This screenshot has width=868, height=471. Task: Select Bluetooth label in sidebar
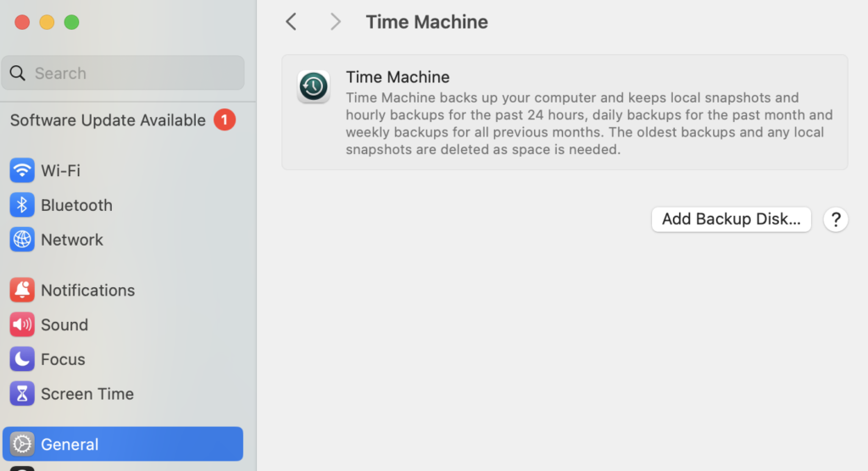click(76, 205)
